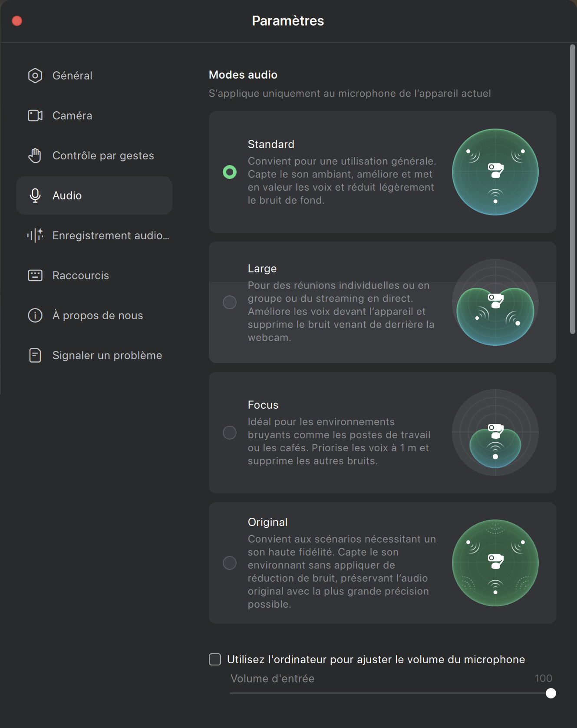Click the keyboard icon for Raccourcis

pos(35,275)
